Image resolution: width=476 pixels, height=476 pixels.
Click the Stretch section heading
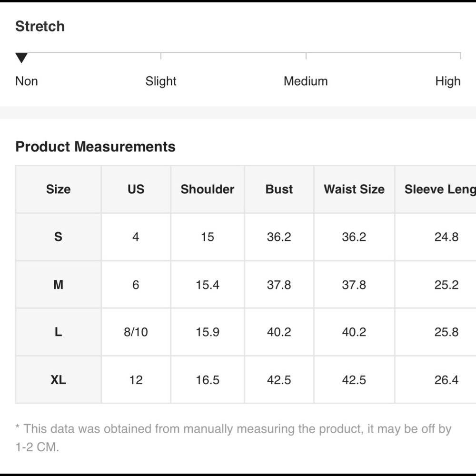pyautogui.click(x=40, y=26)
